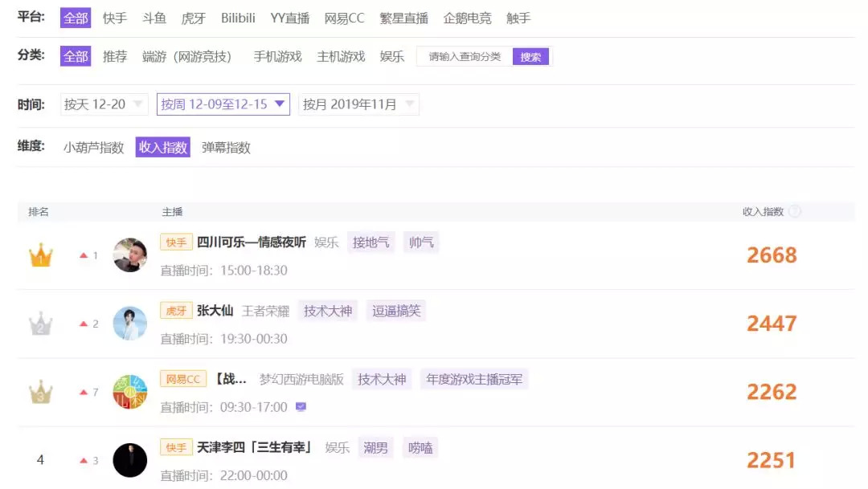Open 四川可乐—情感夜听 streamer name

[252, 242]
